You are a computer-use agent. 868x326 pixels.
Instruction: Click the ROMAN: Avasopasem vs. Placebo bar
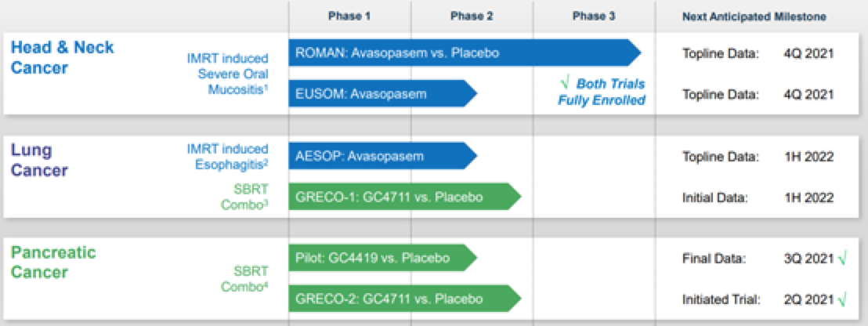tap(465, 53)
